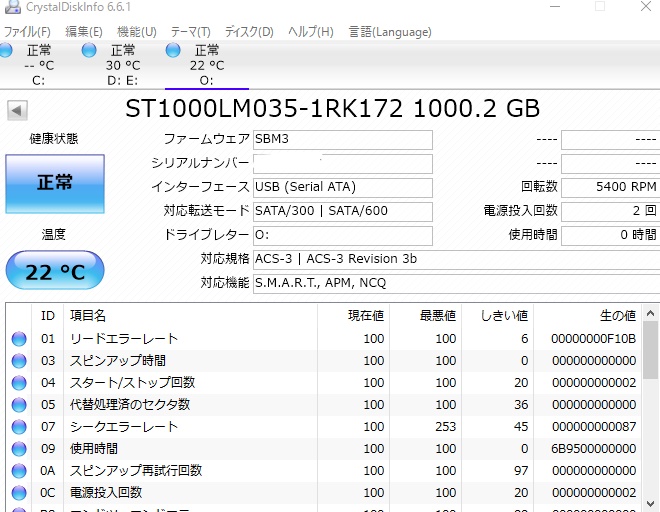Click the rotation rate field 5400 RPM
The width and height of the screenshot is (660, 512).
coord(610,187)
